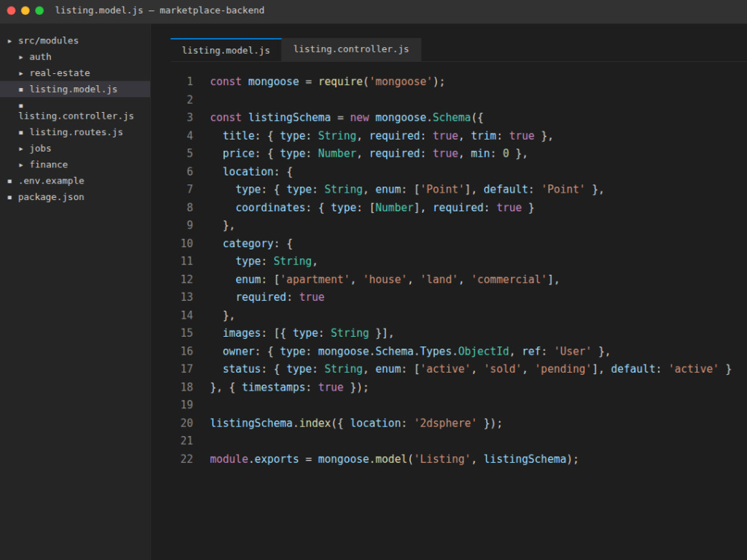Click the '2dsphere' string on line 20
The width and height of the screenshot is (747, 560).
point(445,423)
